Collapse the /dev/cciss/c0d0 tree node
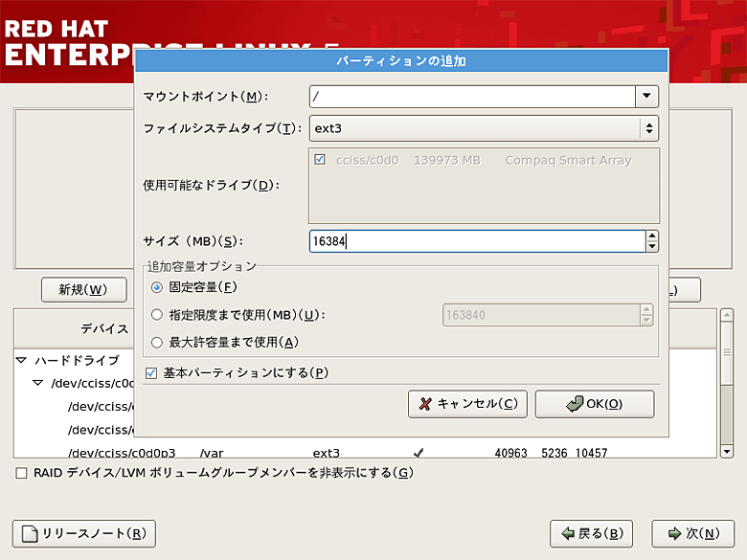The width and height of the screenshot is (747, 560). [x=38, y=383]
